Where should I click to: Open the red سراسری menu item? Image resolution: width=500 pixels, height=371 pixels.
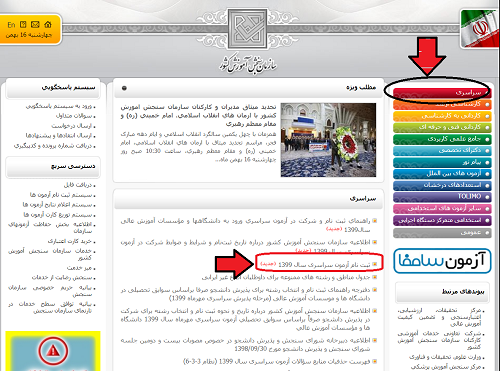point(442,93)
